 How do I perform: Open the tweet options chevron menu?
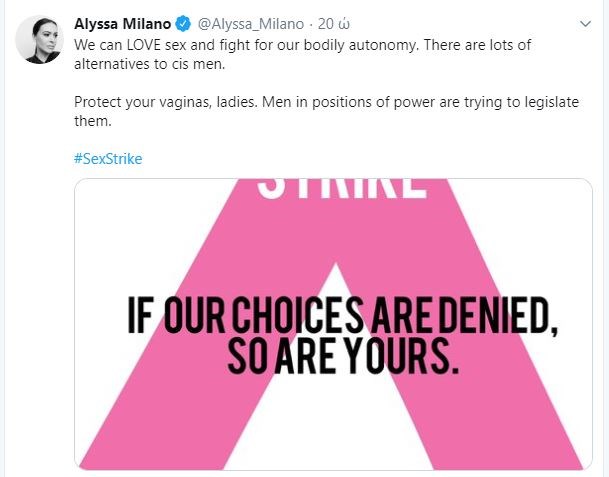585,22
